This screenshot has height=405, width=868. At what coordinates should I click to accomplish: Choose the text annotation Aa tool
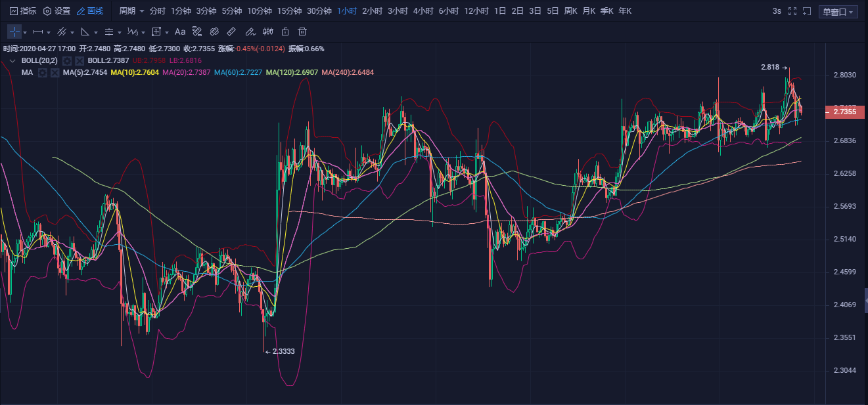[180, 32]
